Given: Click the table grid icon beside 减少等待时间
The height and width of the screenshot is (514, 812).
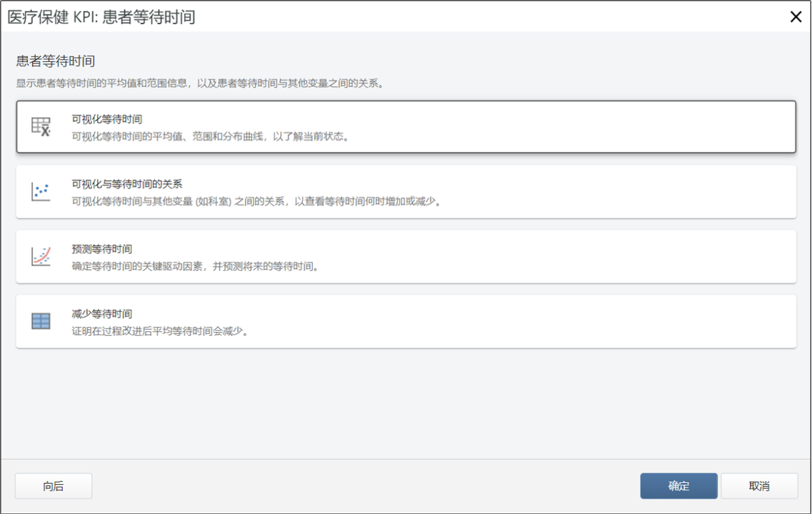Looking at the screenshot, I should pos(40,320).
